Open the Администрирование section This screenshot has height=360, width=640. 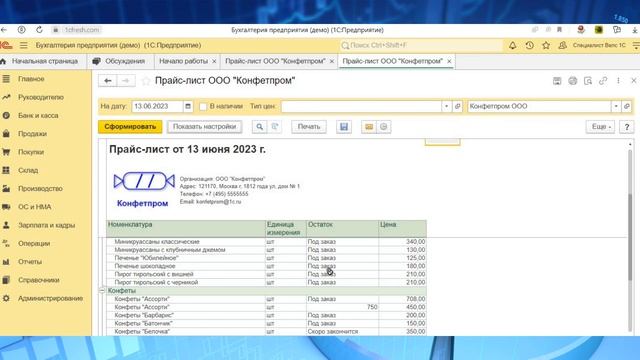pos(50,298)
